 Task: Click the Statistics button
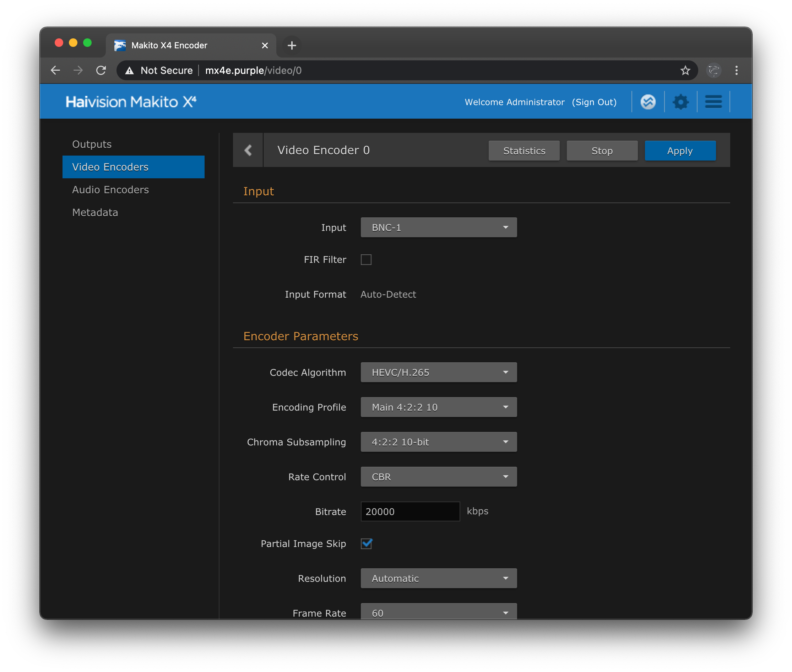click(524, 151)
